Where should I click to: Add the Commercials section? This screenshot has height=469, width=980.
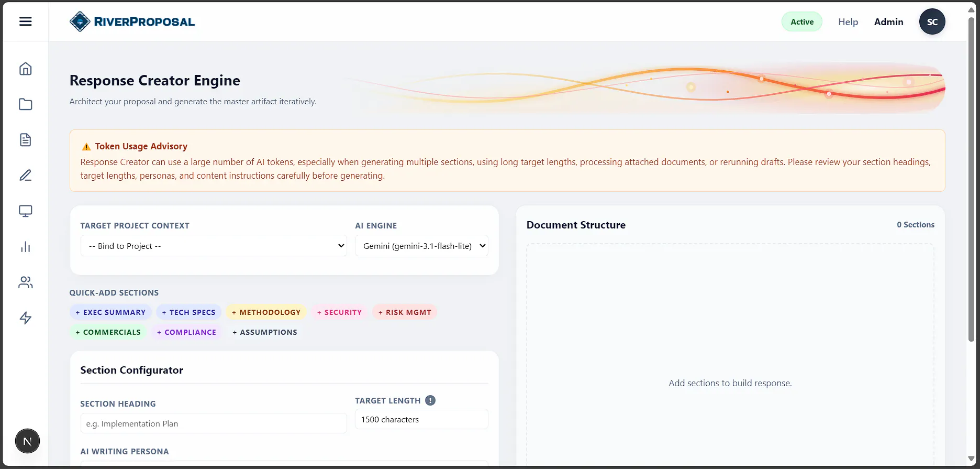coord(108,332)
